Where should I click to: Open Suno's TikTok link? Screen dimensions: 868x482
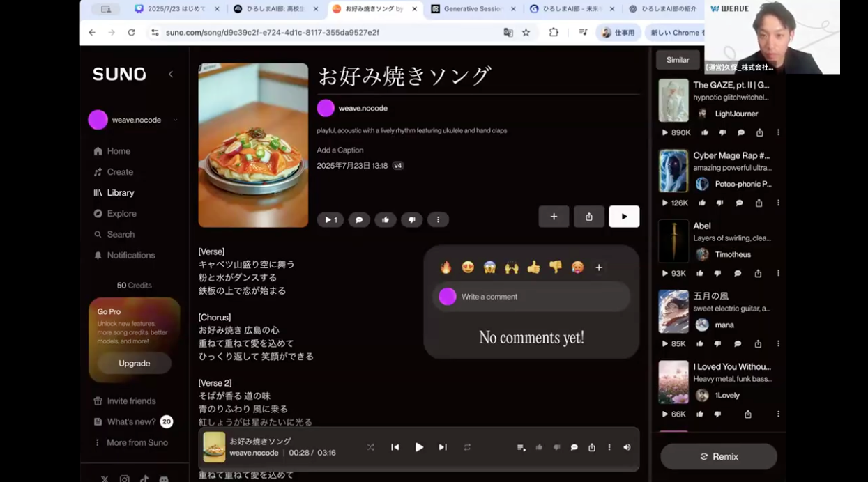coord(144,479)
